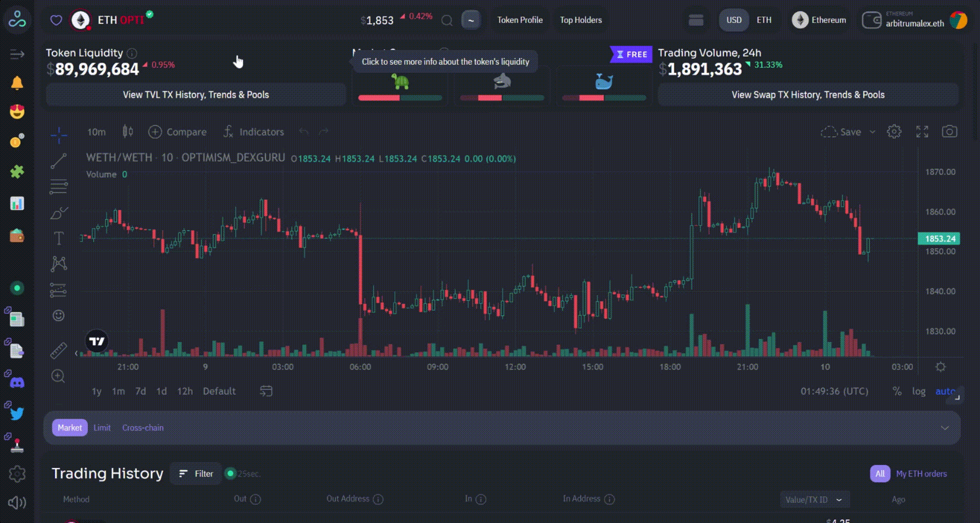Add ETH to favorites heart icon
980x523 pixels.
[x=56, y=20]
